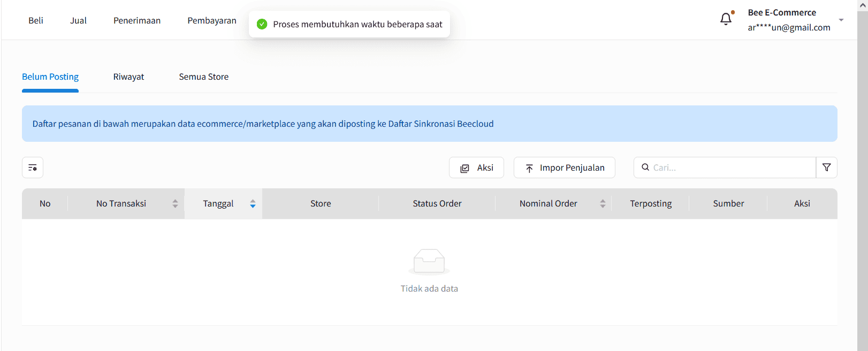Open the Penerimaan menu
This screenshot has width=868, height=351.
coord(137,20)
